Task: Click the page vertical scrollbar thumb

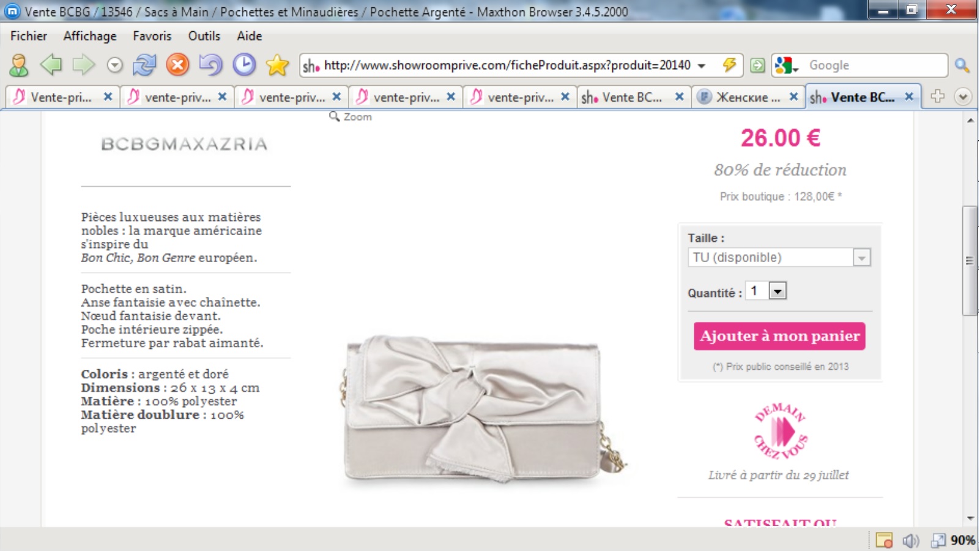Action: click(970, 261)
